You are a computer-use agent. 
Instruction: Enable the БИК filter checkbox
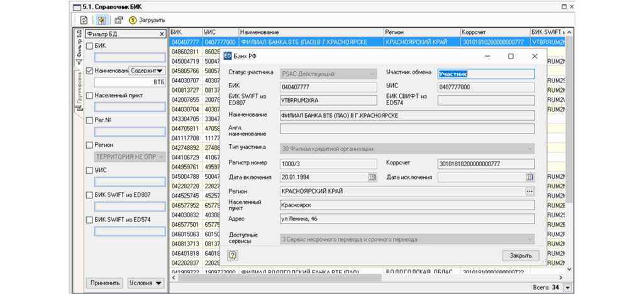coord(90,46)
